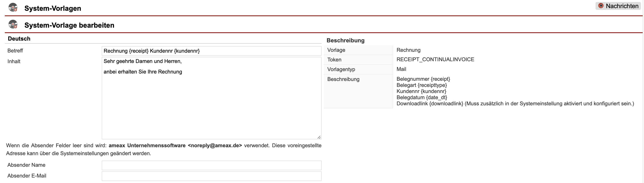Image resolution: width=644 pixels, height=183 pixels.
Task: Click the Inhalt field label
Action: tap(14, 62)
